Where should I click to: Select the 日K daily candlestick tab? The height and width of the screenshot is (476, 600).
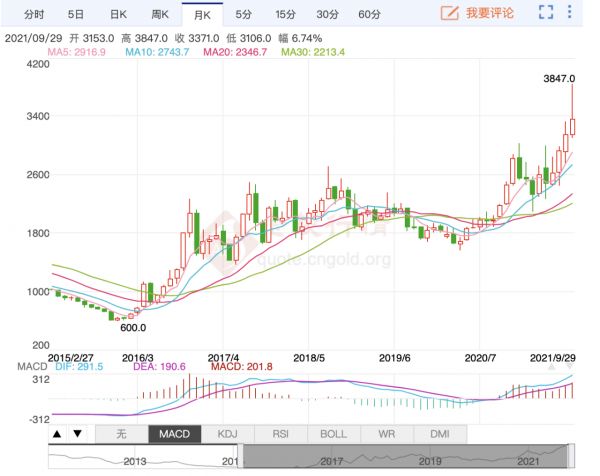click(x=118, y=14)
